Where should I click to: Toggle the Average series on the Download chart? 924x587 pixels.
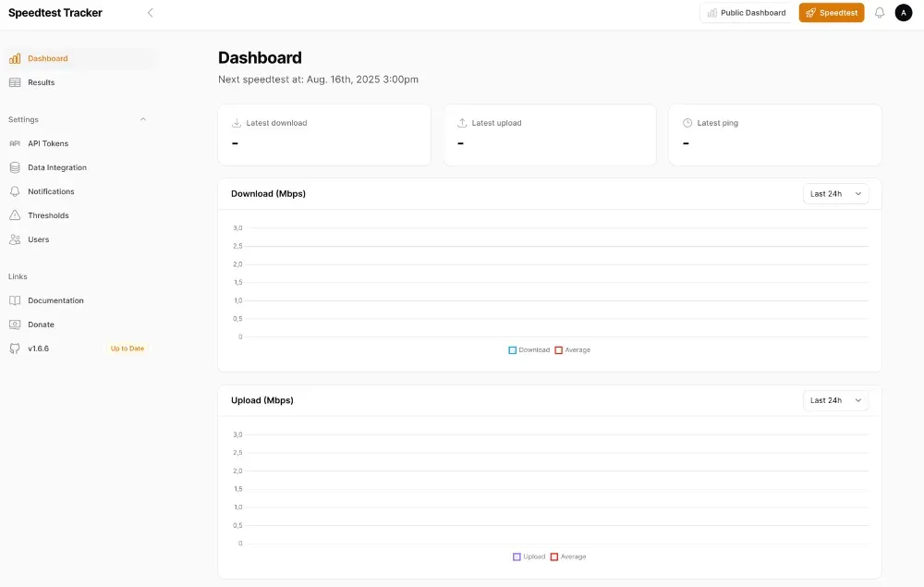(x=573, y=349)
